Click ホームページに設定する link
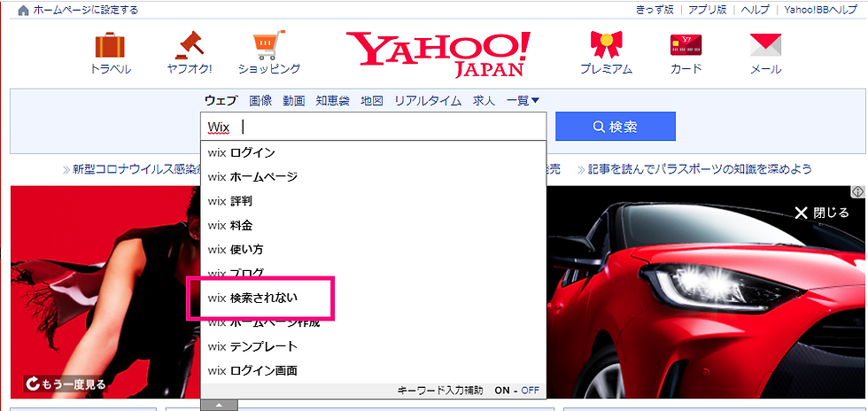 (86, 10)
